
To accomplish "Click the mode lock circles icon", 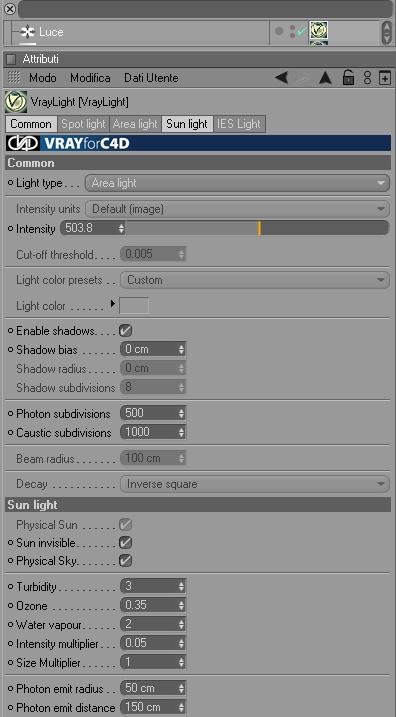I will click(368, 78).
